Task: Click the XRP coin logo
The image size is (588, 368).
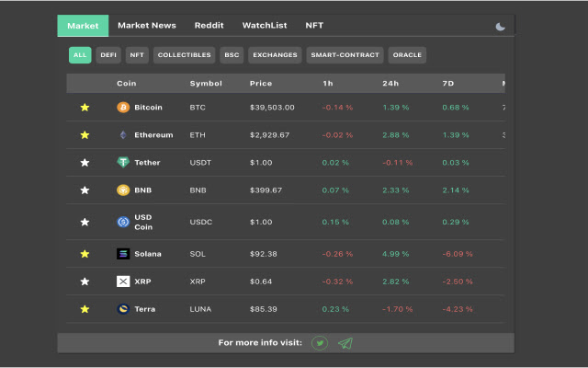Action: [123, 282]
